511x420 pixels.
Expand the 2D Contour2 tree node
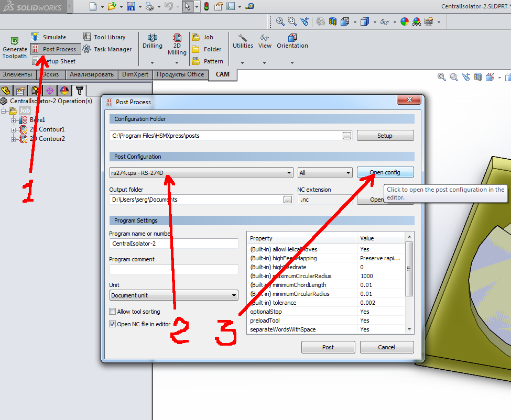tap(13, 139)
